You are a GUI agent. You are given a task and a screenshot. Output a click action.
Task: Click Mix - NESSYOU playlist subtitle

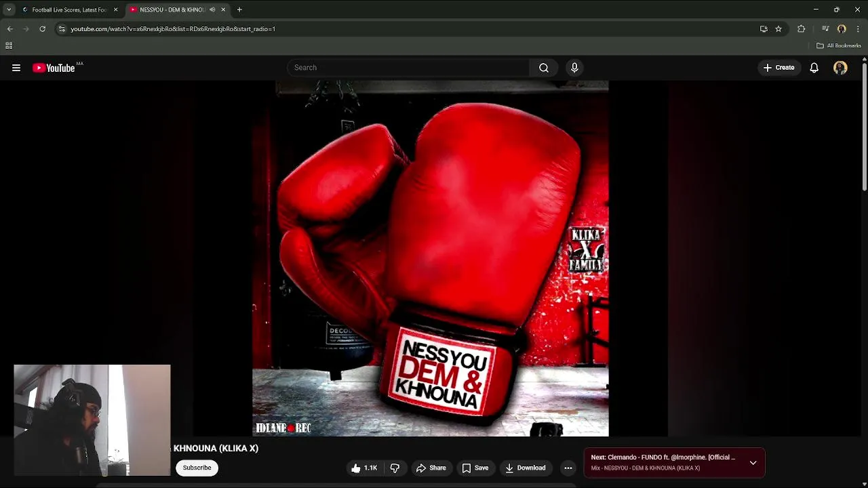point(645,468)
